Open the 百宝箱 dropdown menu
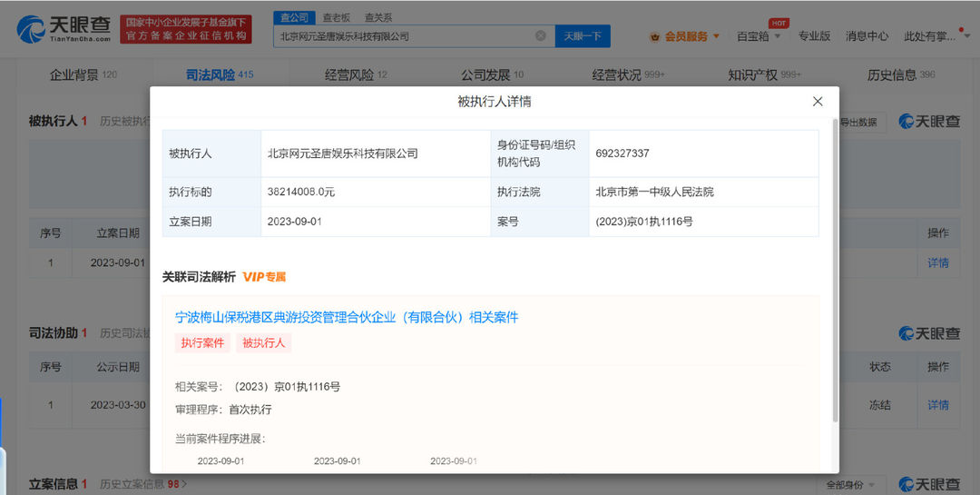 (x=759, y=36)
